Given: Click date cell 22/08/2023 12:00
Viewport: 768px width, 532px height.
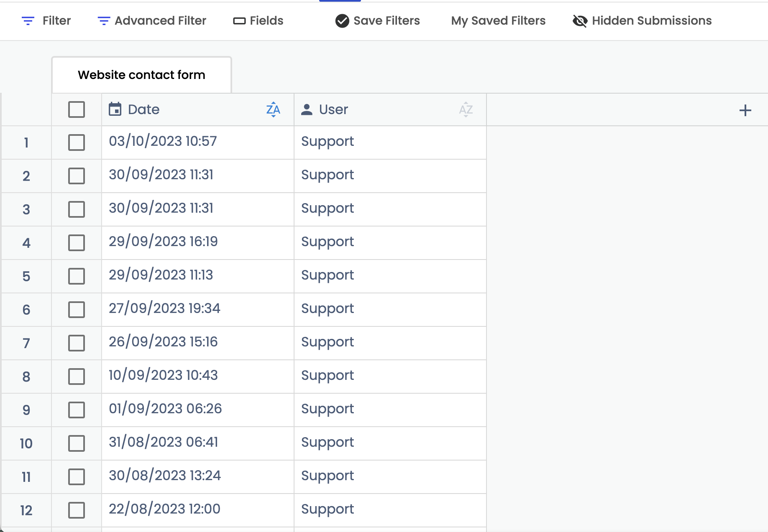Looking at the screenshot, I should [198, 510].
